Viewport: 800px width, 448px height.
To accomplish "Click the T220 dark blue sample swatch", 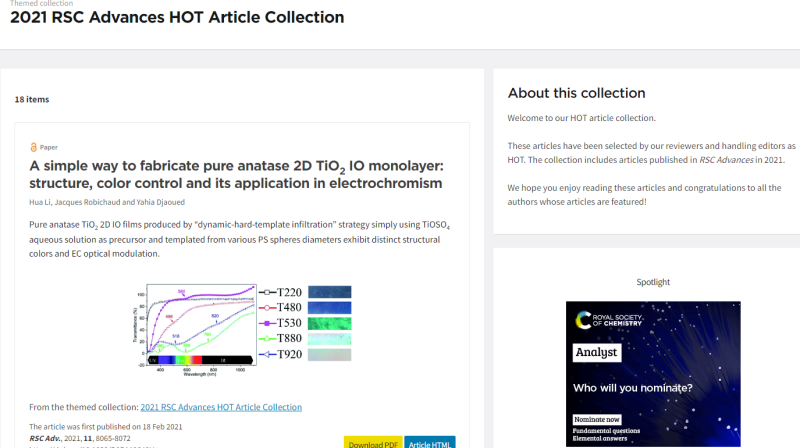I will tap(330, 292).
